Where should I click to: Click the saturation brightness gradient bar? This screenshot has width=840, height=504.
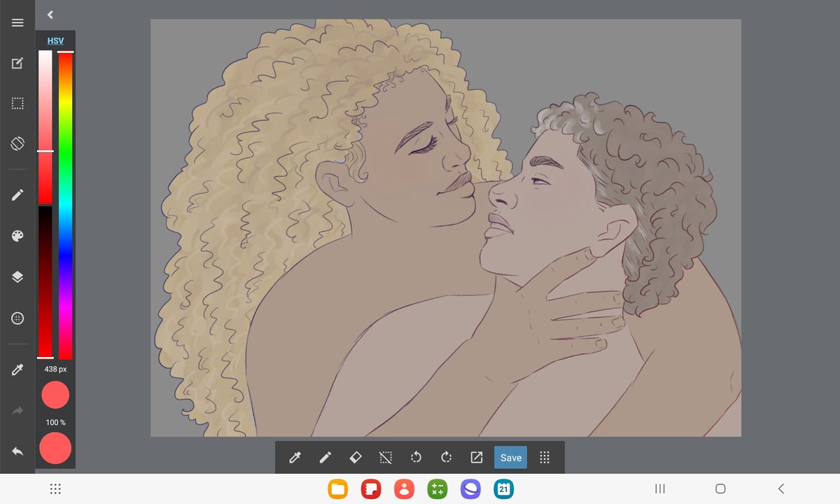tap(45, 127)
